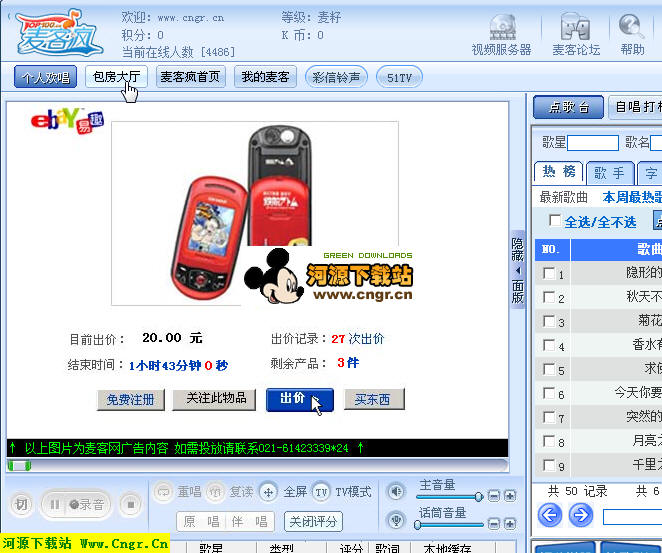Open the 麦客疯首页 tab
This screenshot has height=553, width=662.
click(190, 76)
